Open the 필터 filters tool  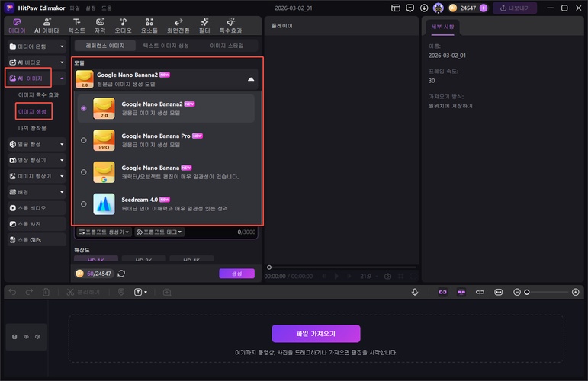[x=204, y=26]
